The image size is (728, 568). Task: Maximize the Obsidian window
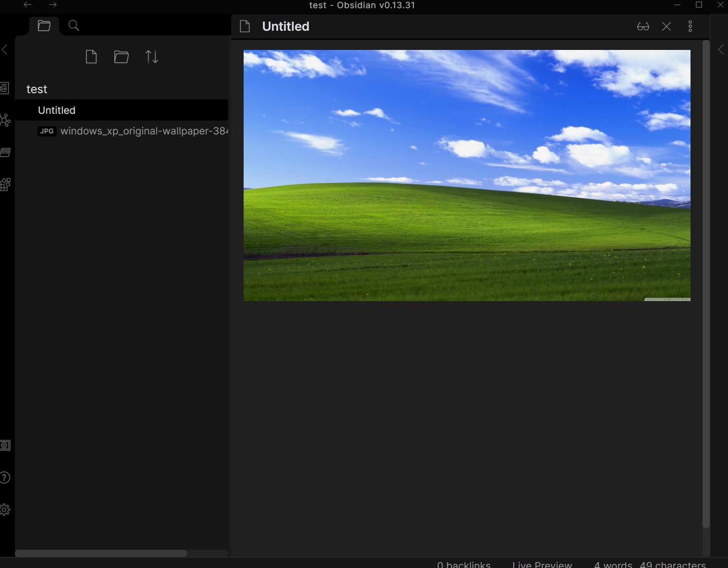(699, 5)
